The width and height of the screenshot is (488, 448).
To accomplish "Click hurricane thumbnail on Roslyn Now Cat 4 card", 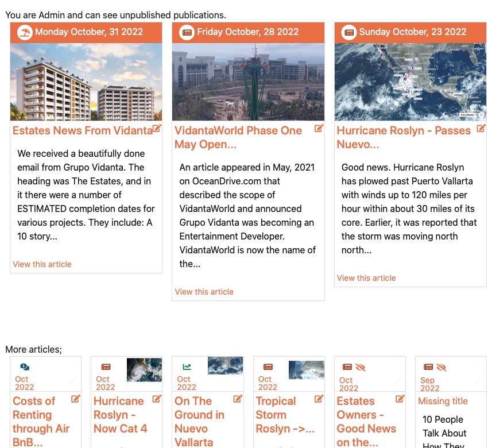I will 144,369.
